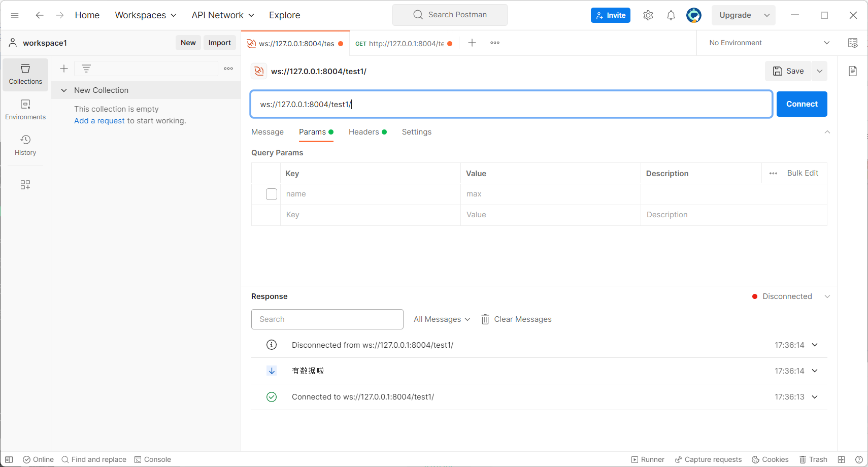Open Find and replace
Viewport: 868px width, 467px height.
click(x=94, y=459)
